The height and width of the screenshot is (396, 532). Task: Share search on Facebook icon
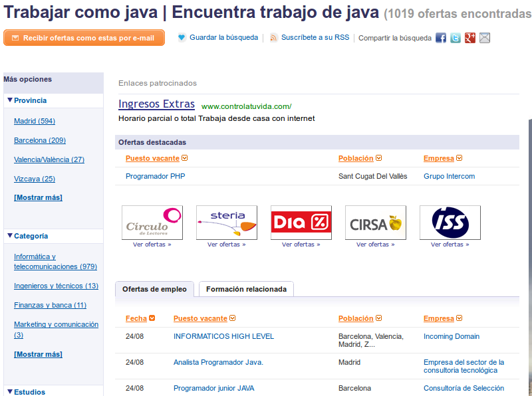(441, 38)
